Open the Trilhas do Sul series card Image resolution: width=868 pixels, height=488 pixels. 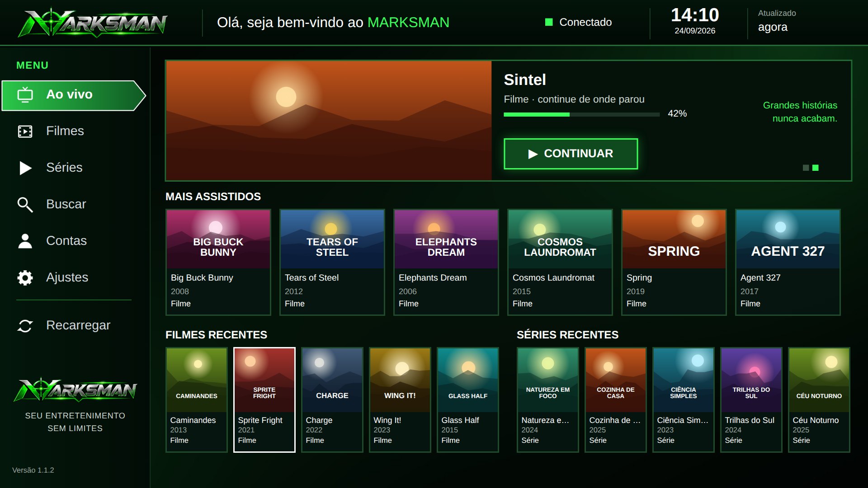tap(751, 400)
